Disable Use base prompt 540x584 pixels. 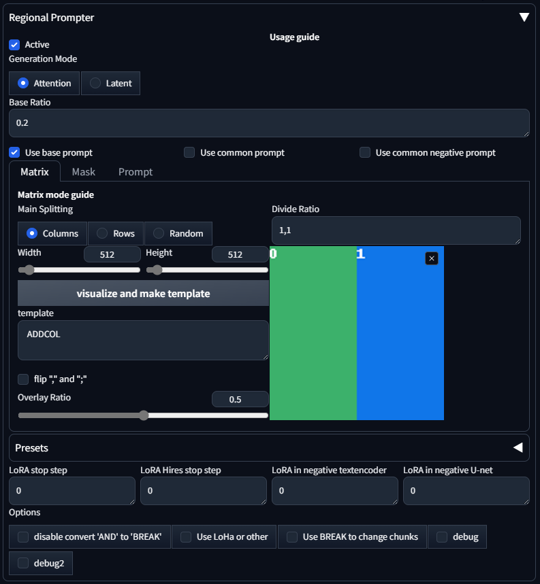[14, 152]
